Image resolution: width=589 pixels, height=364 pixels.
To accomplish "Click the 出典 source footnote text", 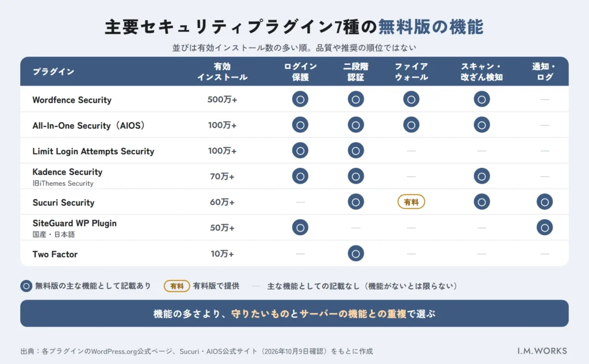I will tap(197, 351).
